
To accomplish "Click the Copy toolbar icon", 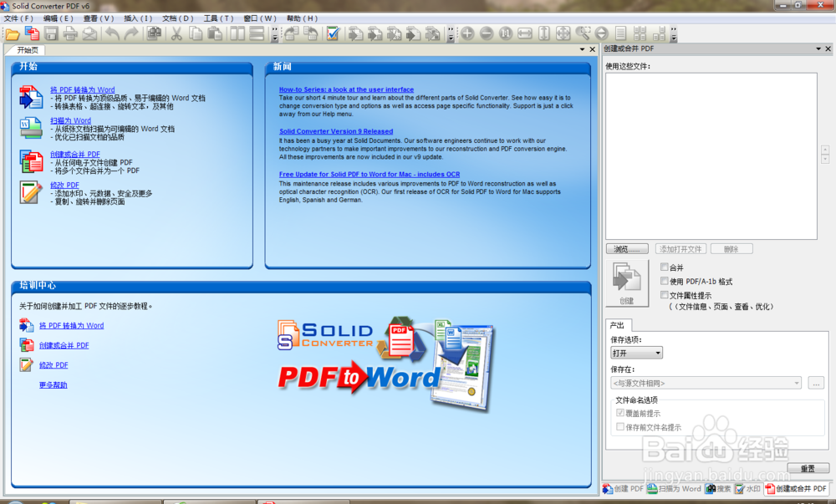I will coord(196,33).
